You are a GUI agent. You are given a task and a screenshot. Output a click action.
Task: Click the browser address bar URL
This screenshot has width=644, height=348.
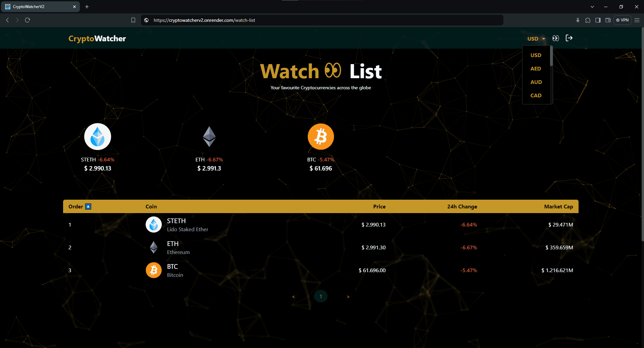[204, 20]
